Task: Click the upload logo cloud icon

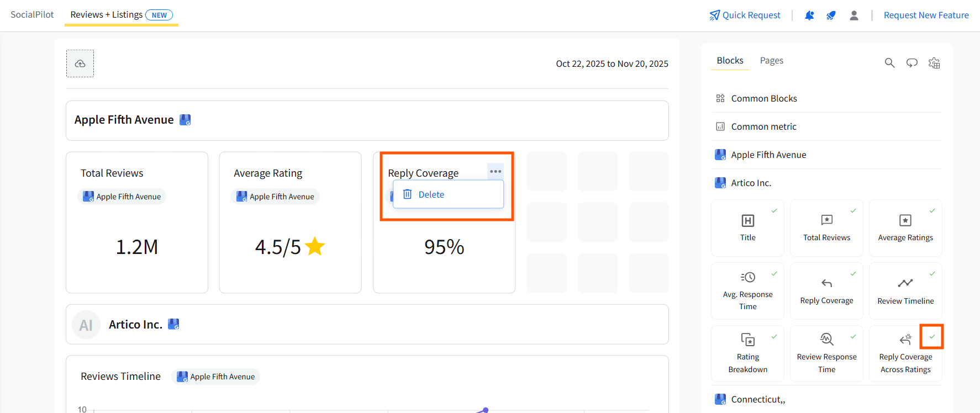Action: click(80, 63)
